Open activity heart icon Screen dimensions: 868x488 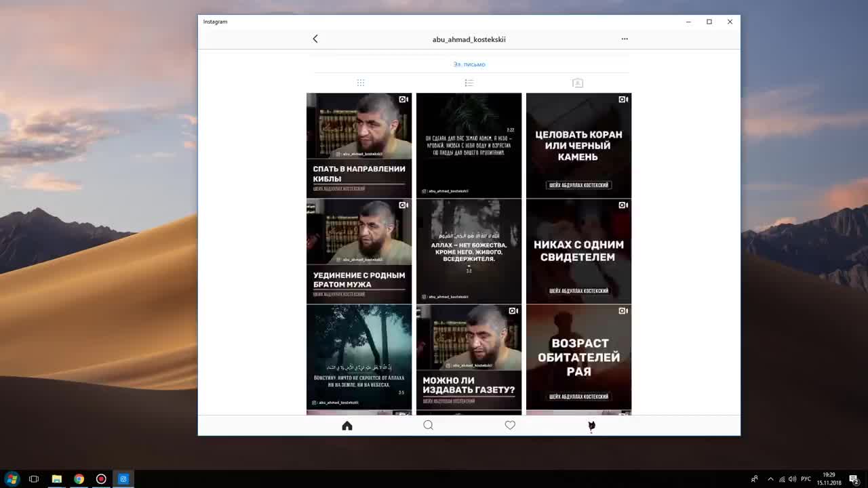point(510,426)
